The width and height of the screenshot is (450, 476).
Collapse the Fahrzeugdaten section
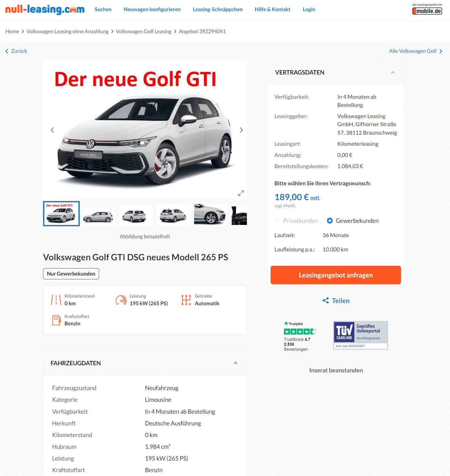236,363
